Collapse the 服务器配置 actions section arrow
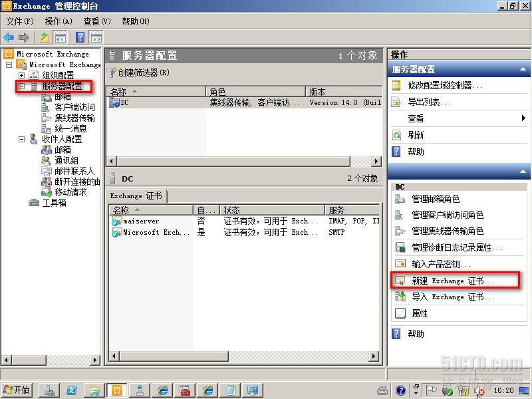 coord(523,69)
